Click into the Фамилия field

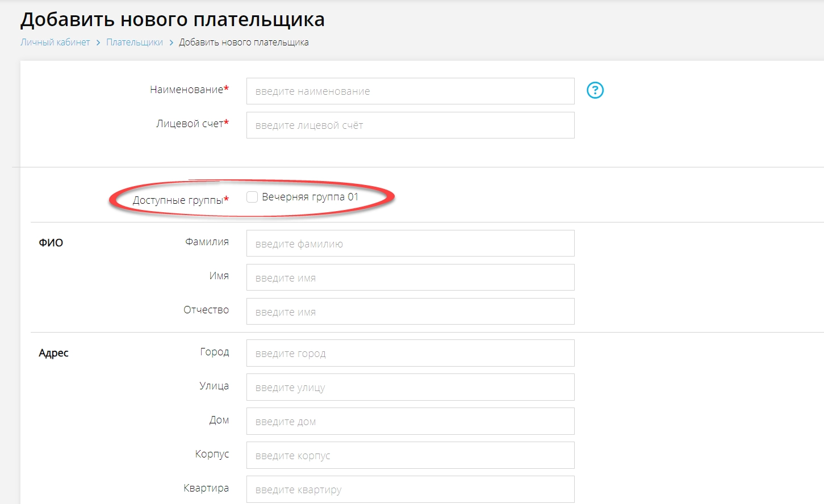tap(410, 243)
